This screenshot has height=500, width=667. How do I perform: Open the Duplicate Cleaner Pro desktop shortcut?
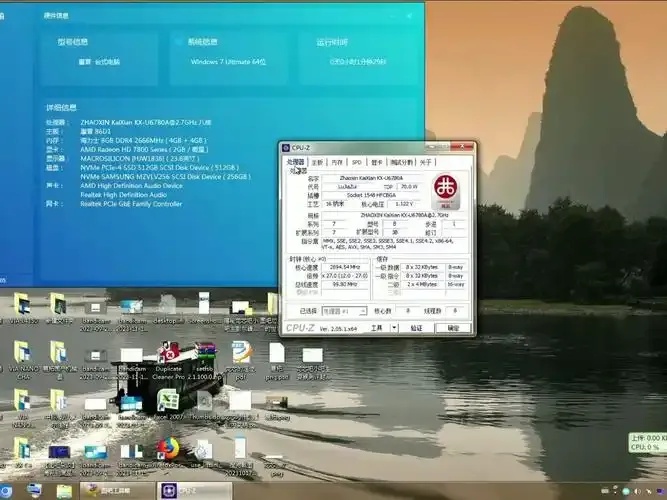point(169,361)
